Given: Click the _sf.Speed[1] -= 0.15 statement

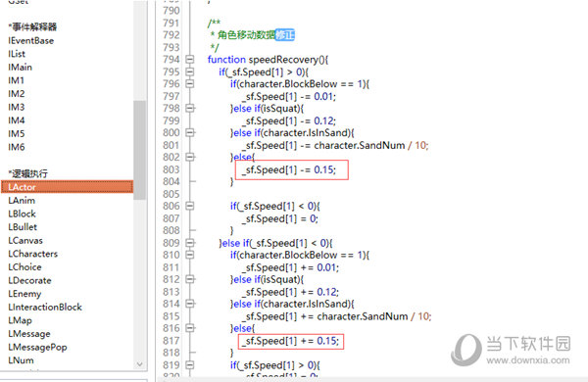Looking at the screenshot, I should point(289,169).
